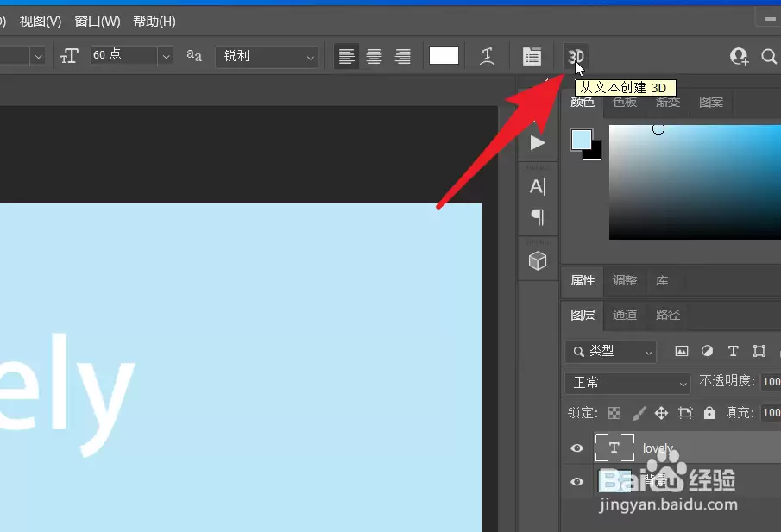Align text right
This screenshot has height=532, width=781.
(x=402, y=56)
